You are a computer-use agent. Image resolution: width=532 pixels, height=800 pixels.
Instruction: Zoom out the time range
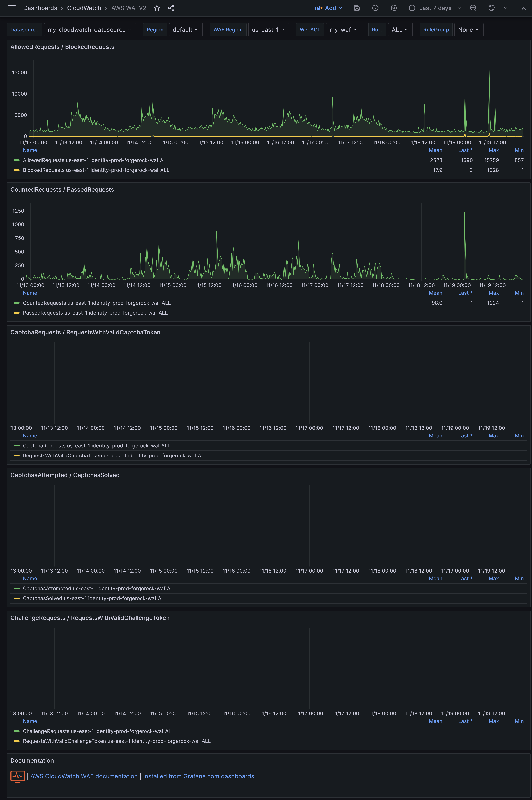point(473,8)
